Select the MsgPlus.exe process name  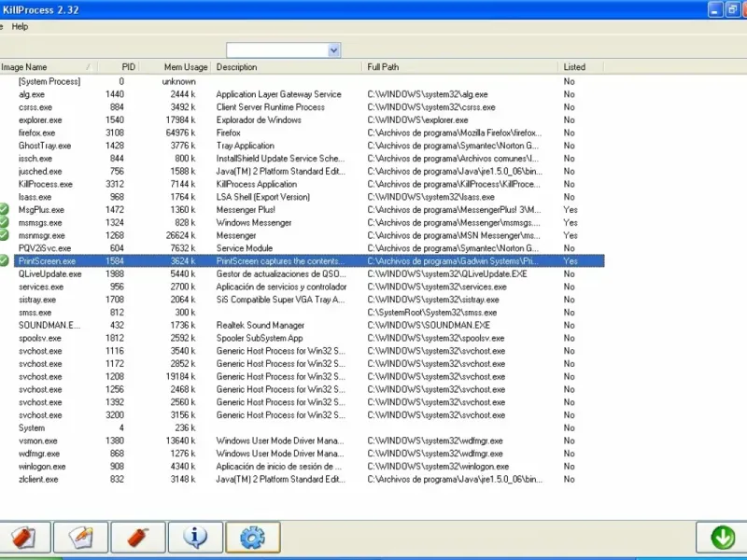[41, 210]
